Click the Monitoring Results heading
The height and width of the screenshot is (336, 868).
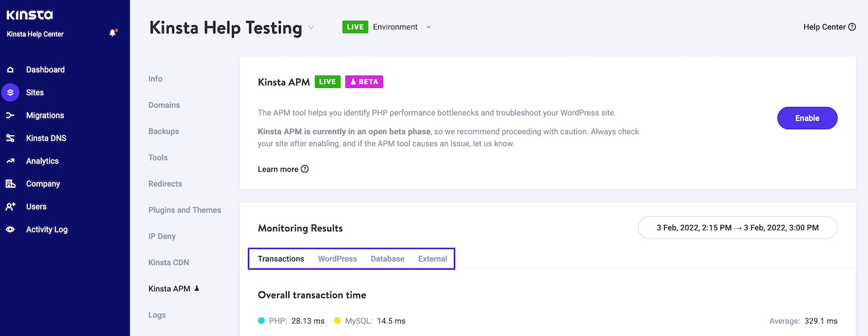[x=300, y=228]
